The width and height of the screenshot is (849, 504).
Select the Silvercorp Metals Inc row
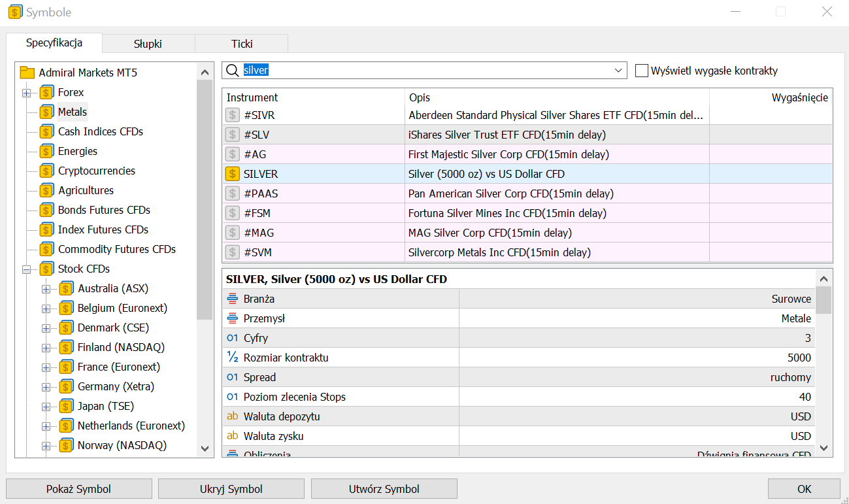[527, 252]
